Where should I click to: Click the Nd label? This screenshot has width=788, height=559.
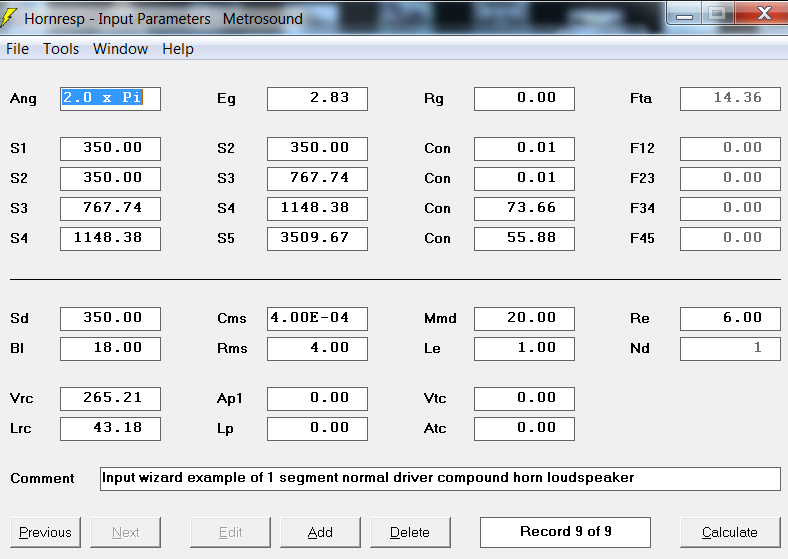[x=640, y=349]
